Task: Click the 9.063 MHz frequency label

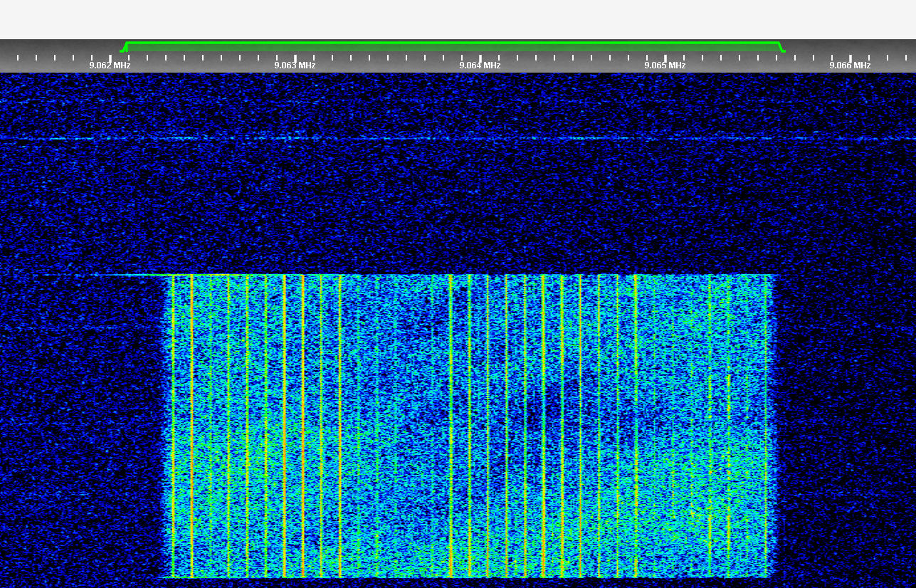Action: 295,65
